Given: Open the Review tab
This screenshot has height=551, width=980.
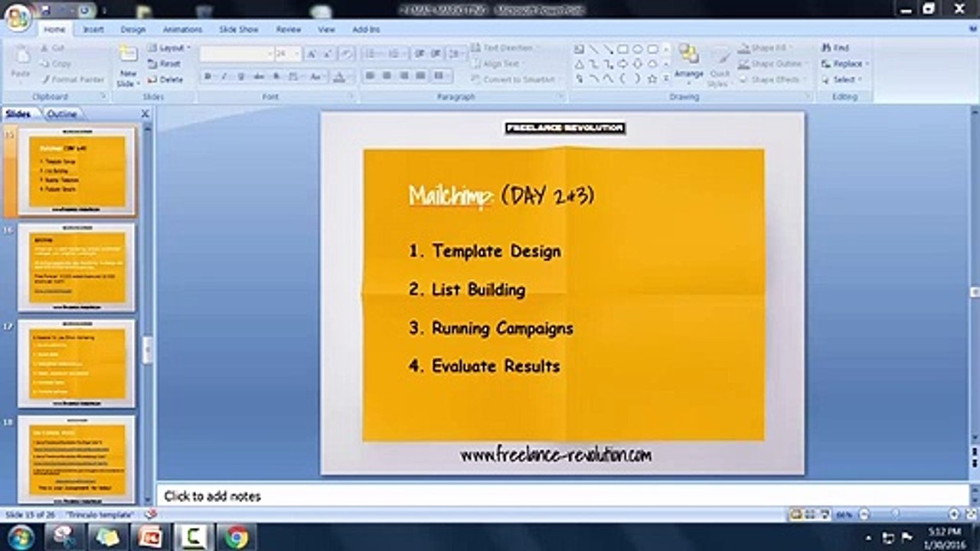Looking at the screenshot, I should [289, 29].
